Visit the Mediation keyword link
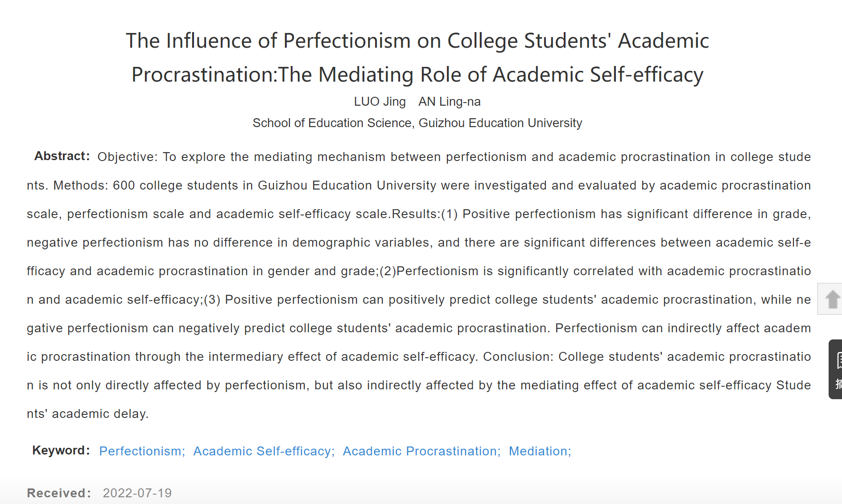Image resolution: width=842 pixels, height=504 pixels. coord(540,451)
